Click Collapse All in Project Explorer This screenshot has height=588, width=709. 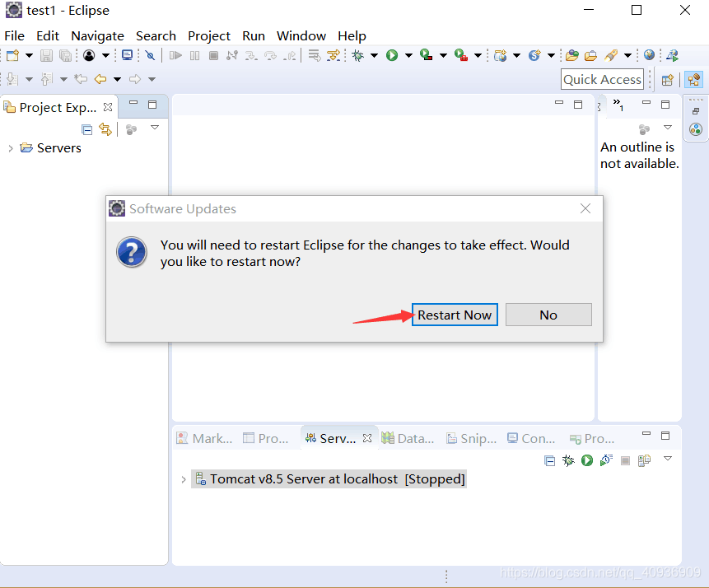click(x=86, y=130)
